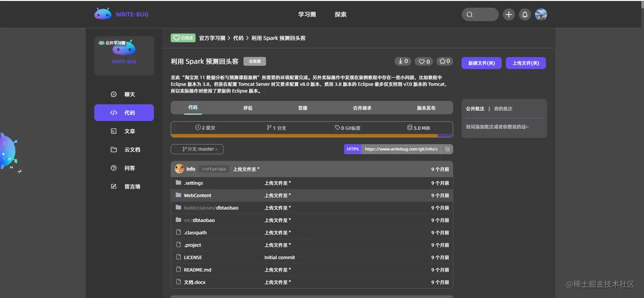
Task: Click the 文章 document icon
Action: [x=114, y=131]
